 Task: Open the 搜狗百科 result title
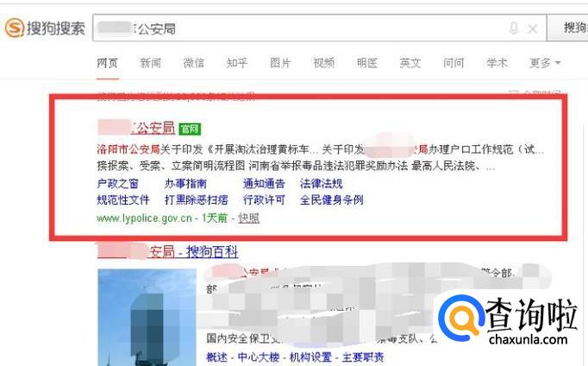pyautogui.click(x=167, y=251)
